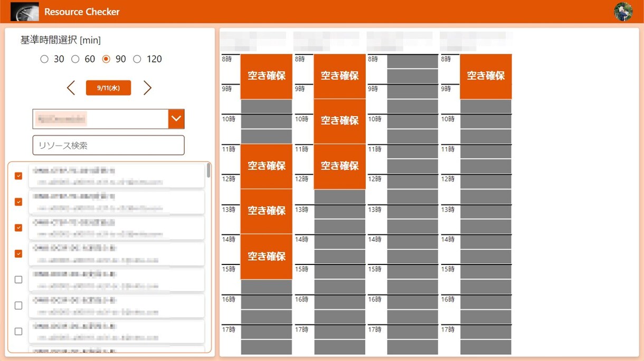Click 空き確保 at 11時 in first column
Screen dimensions: 644x361
(x=267, y=166)
